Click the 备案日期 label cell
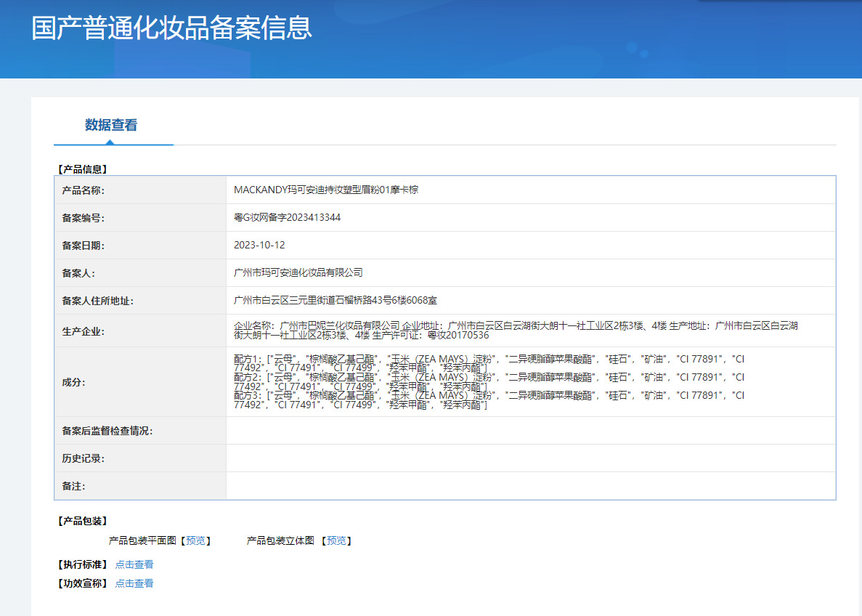 point(140,246)
